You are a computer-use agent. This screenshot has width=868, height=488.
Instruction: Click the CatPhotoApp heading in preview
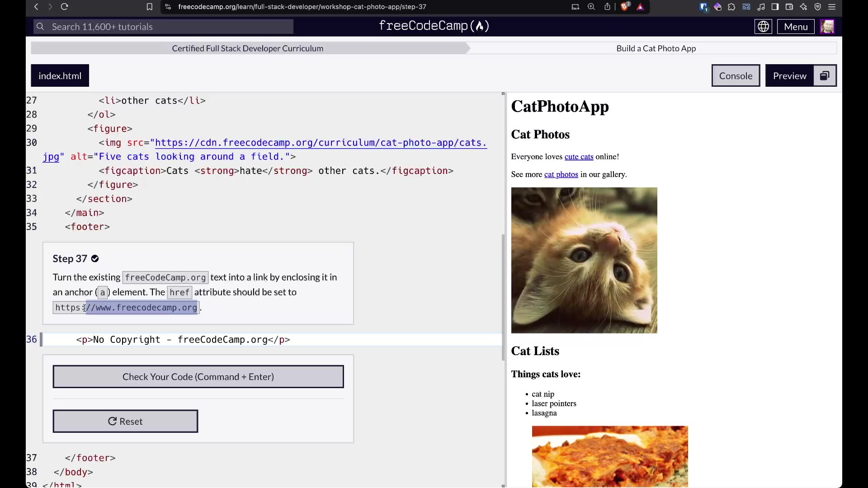560,106
